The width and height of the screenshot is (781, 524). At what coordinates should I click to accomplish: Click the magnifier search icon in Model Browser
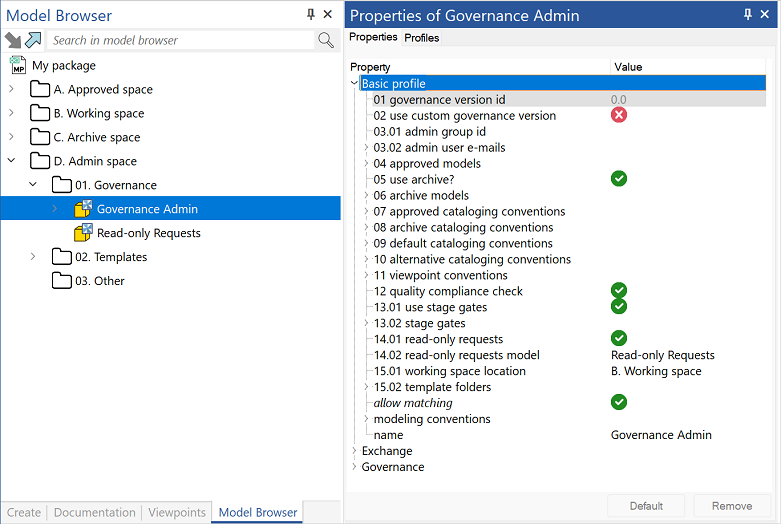[x=326, y=40]
